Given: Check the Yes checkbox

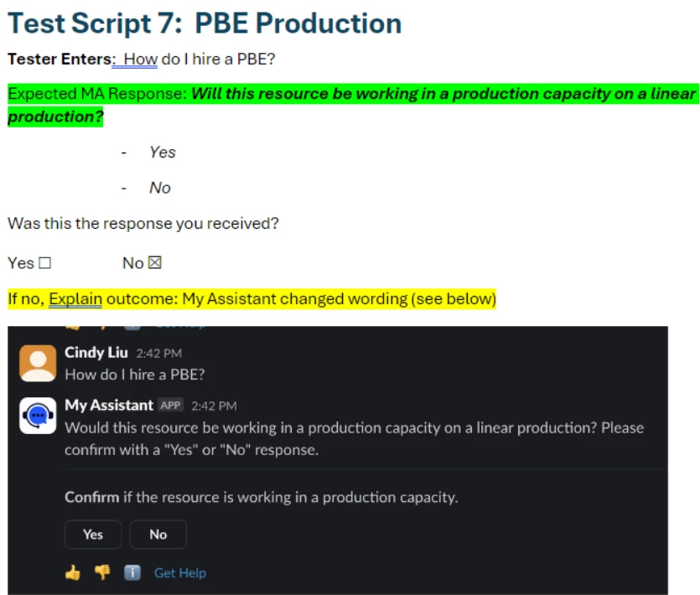Looking at the screenshot, I should [x=44, y=263].
